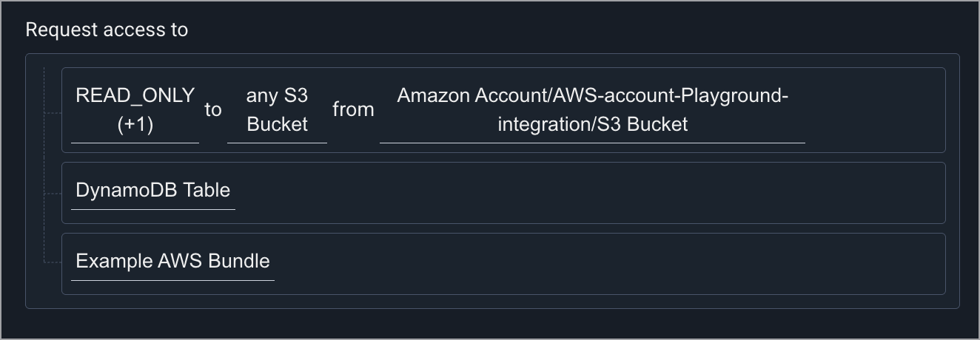Open the READ_ONLY (+1) permission selector
Viewport: 980px width, 340px height.
coord(135,109)
